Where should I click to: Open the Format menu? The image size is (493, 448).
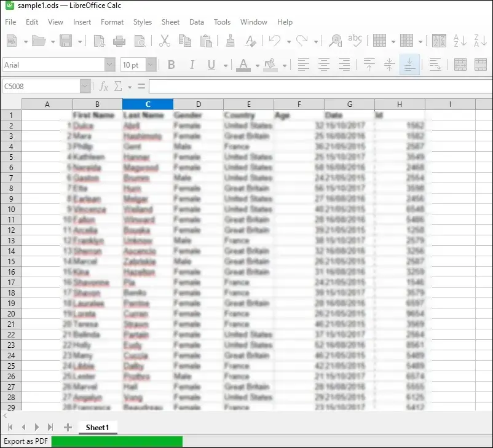coord(112,22)
